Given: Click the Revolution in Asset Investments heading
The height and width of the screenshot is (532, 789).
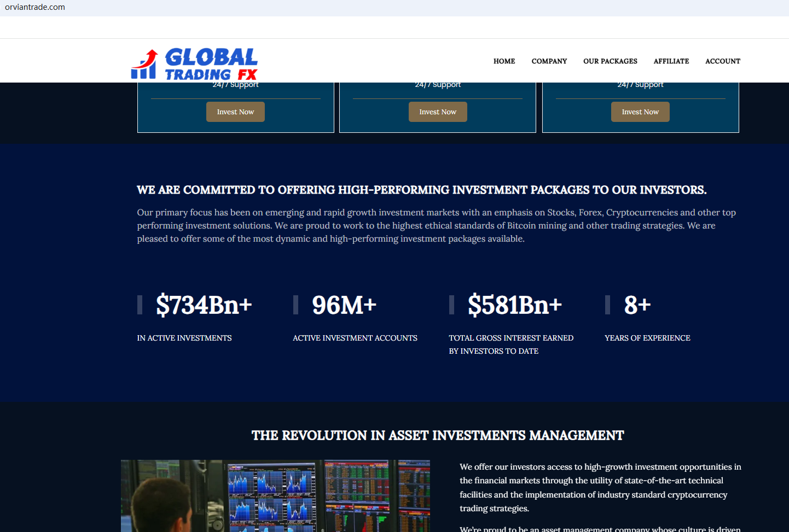Looking at the screenshot, I should point(437,435).
